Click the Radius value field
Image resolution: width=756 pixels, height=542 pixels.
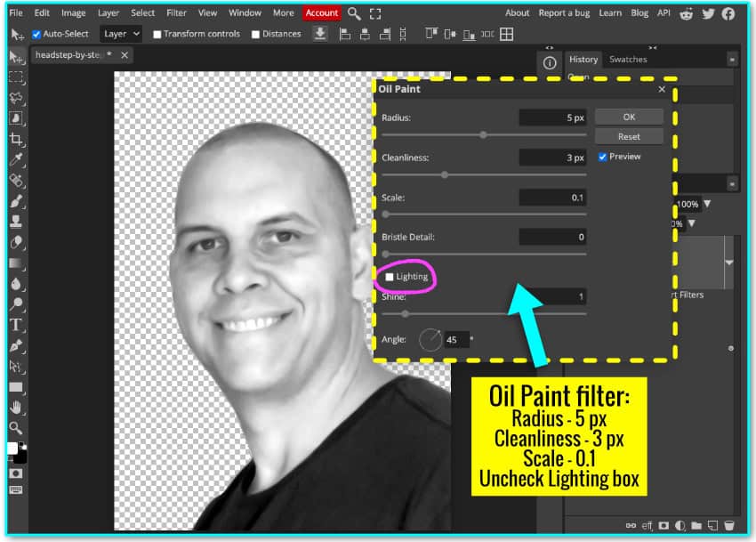[x=552, y=117]
